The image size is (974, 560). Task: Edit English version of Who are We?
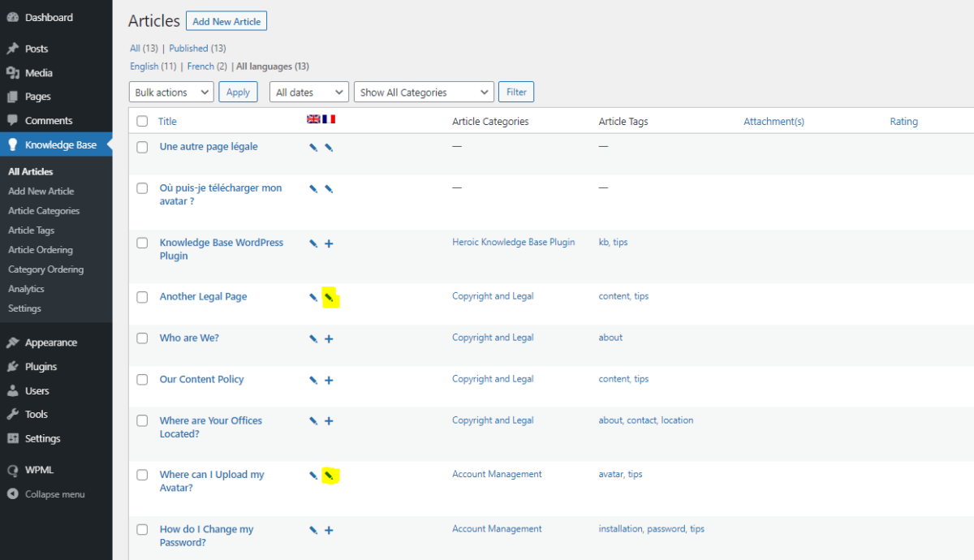pyautogui.click(x=313, y=339)
